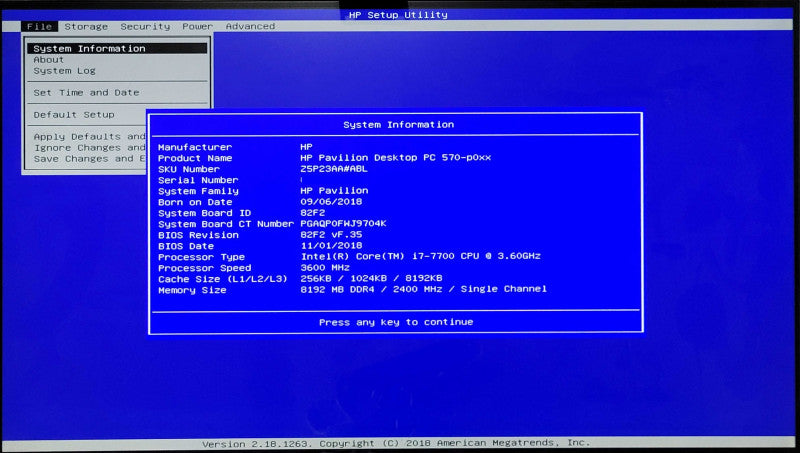Open the Storage menu
The height and width of the screenshot is (453, 800).
[x=86, y=27]
